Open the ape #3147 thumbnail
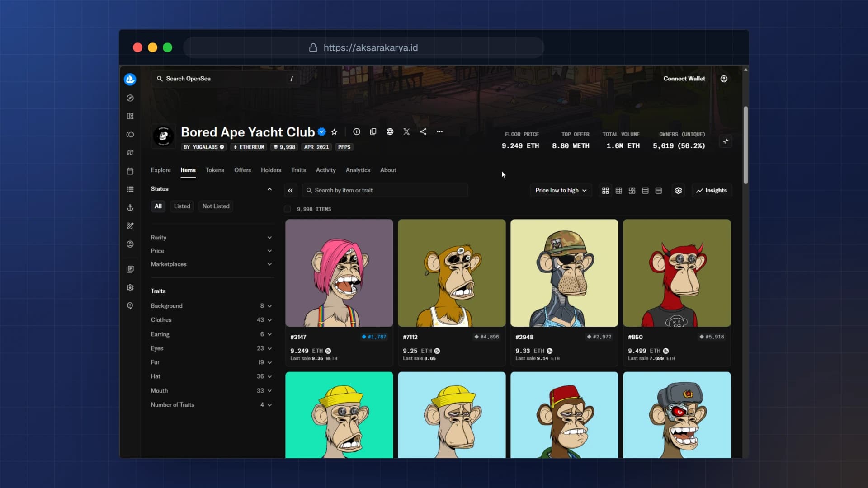 tap(339, 273)
